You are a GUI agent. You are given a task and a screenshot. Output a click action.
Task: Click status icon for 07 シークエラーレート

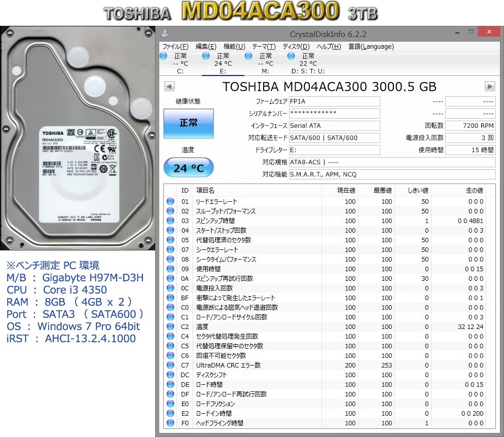coord(170,249)
